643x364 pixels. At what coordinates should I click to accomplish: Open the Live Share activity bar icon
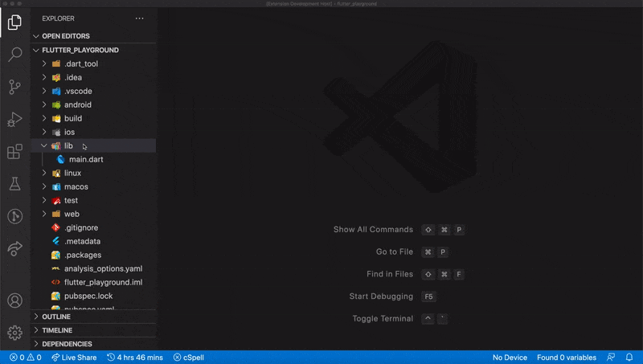[x=14, y=248]
